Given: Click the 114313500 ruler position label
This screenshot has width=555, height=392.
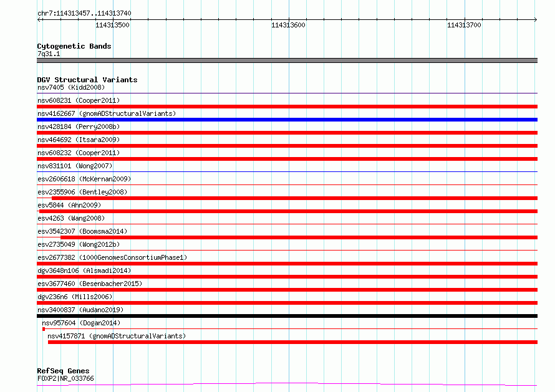Looking at the screenshot, I should point(112,25).
